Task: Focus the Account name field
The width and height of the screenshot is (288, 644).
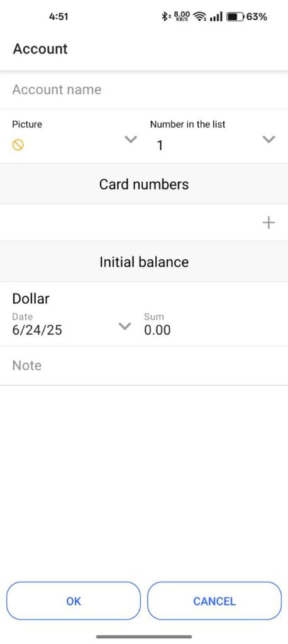Action: coord(144,89)
